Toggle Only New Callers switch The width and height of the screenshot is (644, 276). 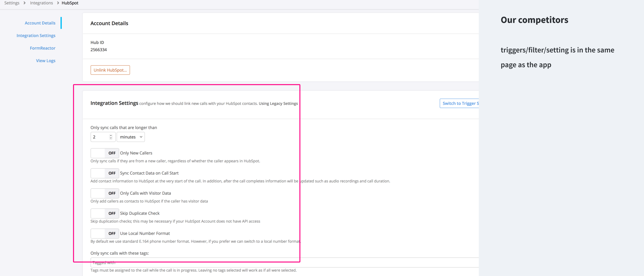coord(105,153)
